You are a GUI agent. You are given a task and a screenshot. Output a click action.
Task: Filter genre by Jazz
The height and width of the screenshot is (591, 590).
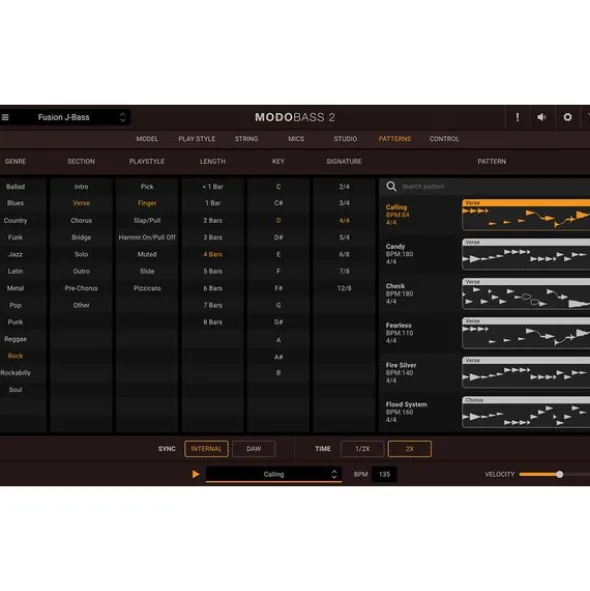point(15,254)
